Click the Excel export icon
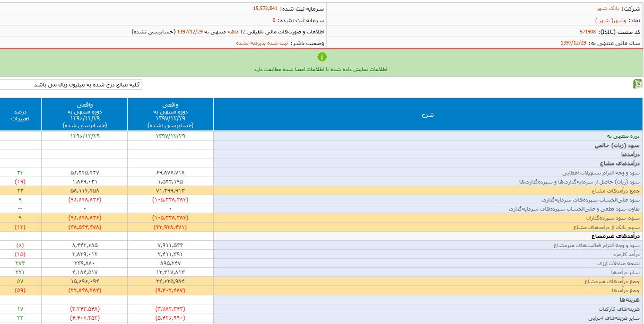 pos(638,84)
